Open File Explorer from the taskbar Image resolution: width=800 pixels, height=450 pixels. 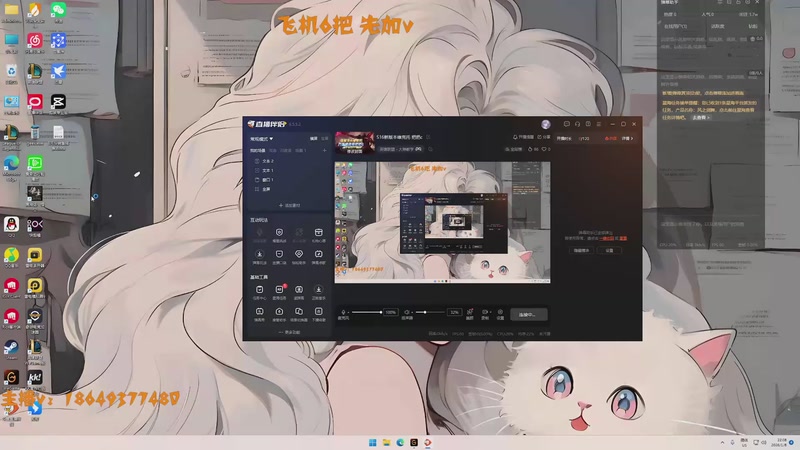(386, 442)
